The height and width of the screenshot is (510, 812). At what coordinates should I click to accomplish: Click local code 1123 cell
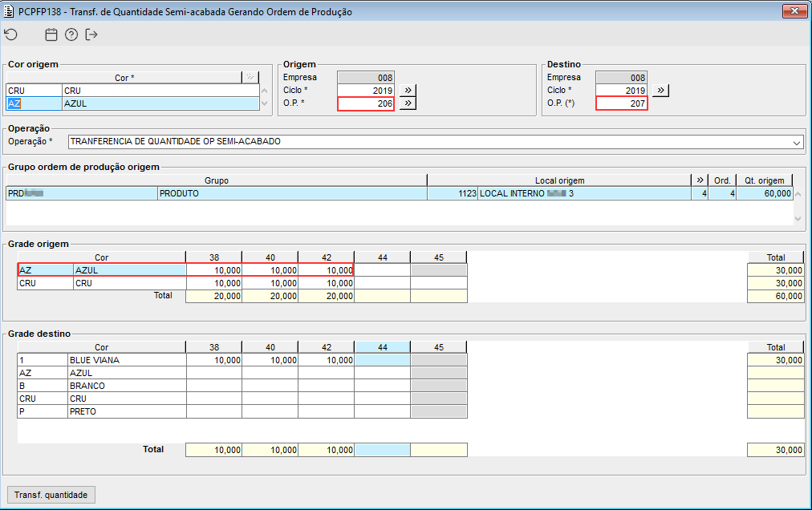coord(453,193)
